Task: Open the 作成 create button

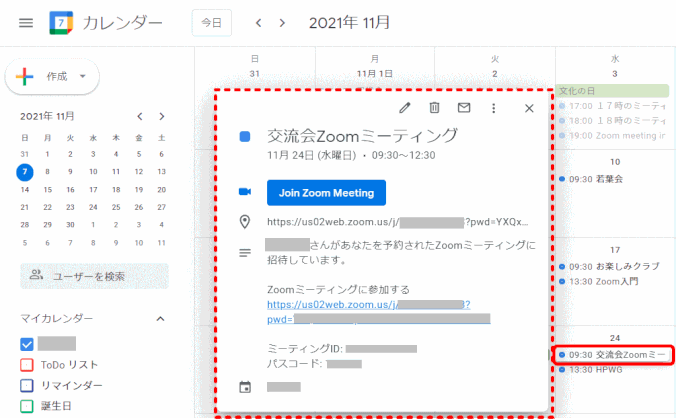Action: pos(52,77)
